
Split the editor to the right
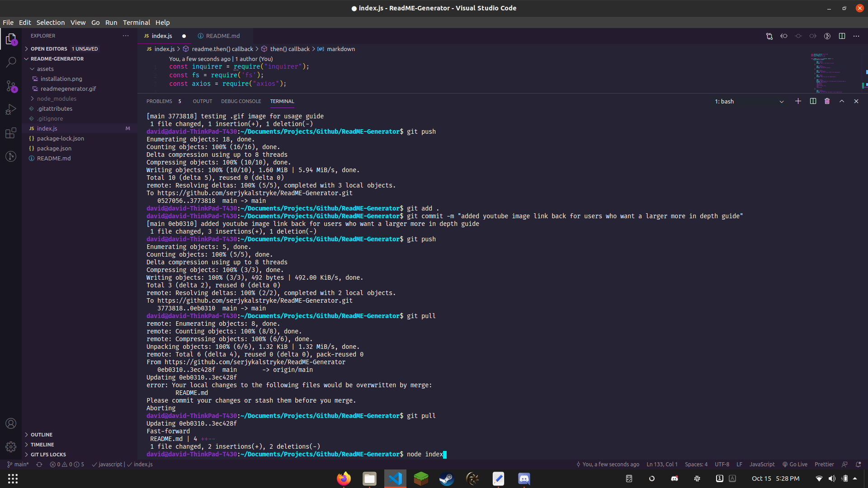pyautogui.click(x=842, y=36)
